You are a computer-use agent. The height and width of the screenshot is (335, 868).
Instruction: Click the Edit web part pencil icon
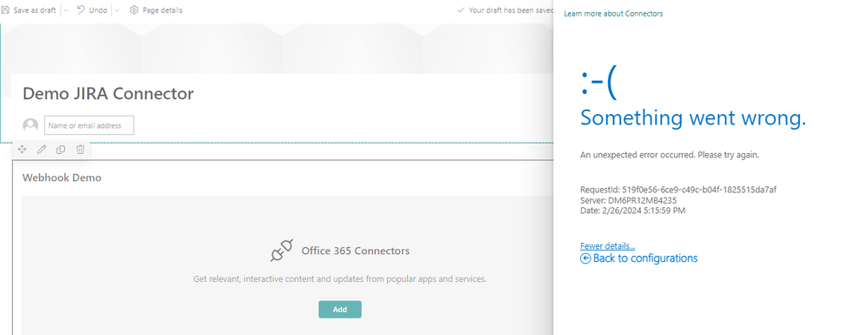coord(42,149)
